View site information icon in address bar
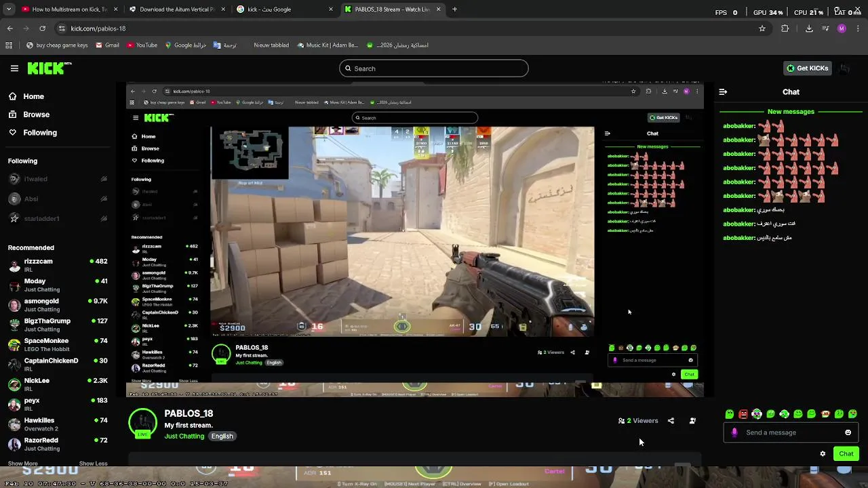Image resolution: width=868 pixels, height=488 pixels. pos(62,28)
